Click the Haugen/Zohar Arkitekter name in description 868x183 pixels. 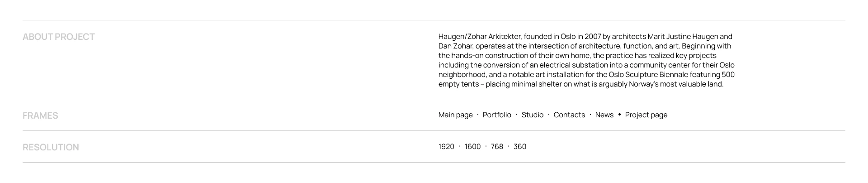tap(480, 37)
